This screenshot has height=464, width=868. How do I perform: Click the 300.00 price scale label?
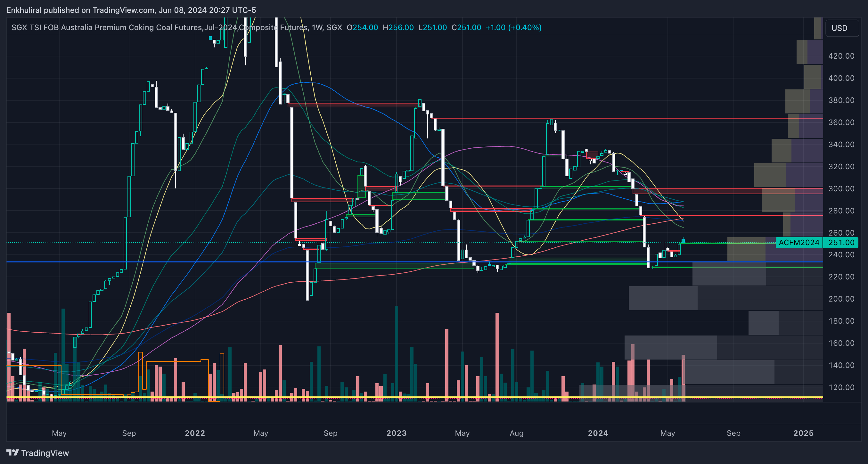coord(841,188)
